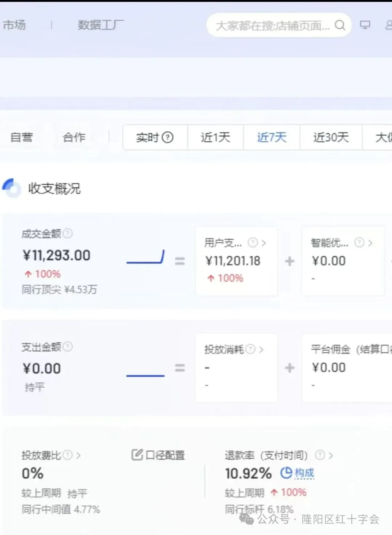
Task: Switch to 合作 tab
Action: tap(74, 137)
